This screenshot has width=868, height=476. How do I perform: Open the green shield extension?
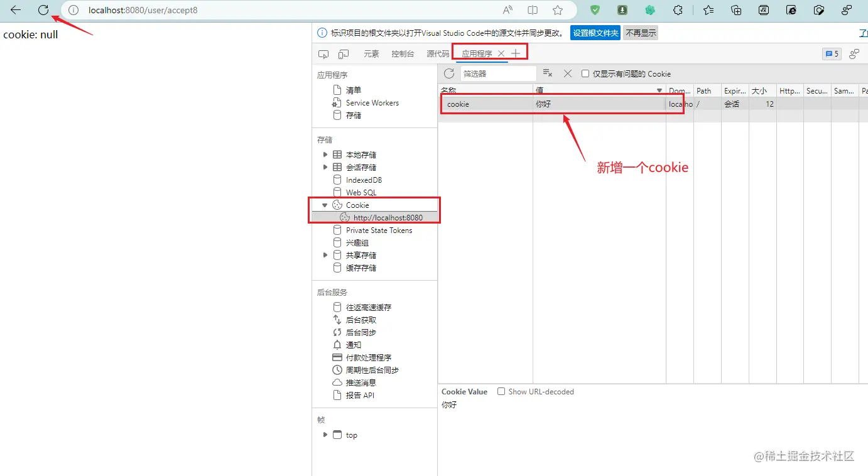click(595, 10)
